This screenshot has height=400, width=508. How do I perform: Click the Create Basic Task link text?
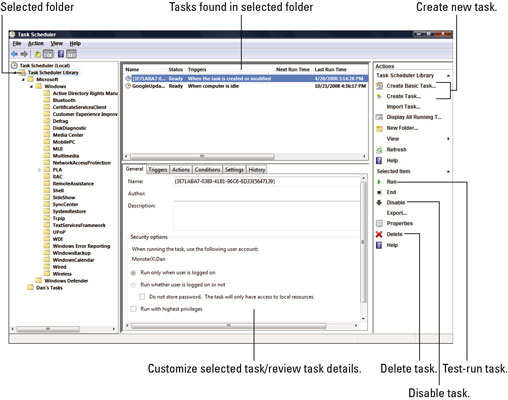coord(411,86)
